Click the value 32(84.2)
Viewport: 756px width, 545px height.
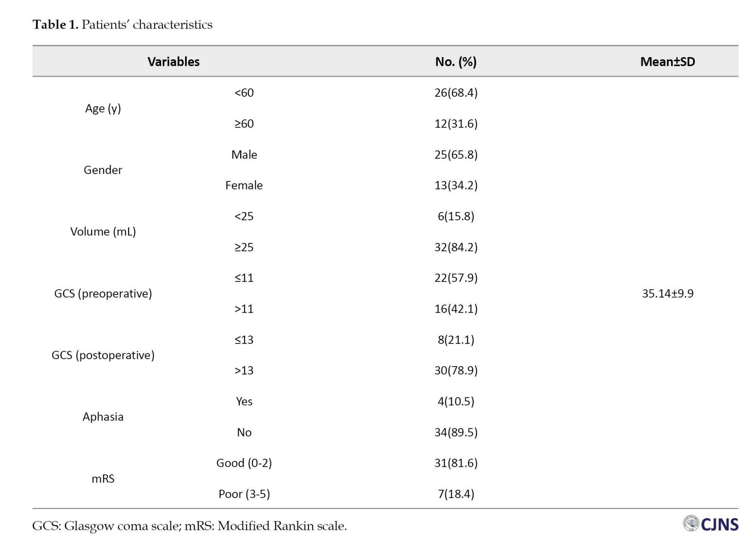tap(456, 247)
